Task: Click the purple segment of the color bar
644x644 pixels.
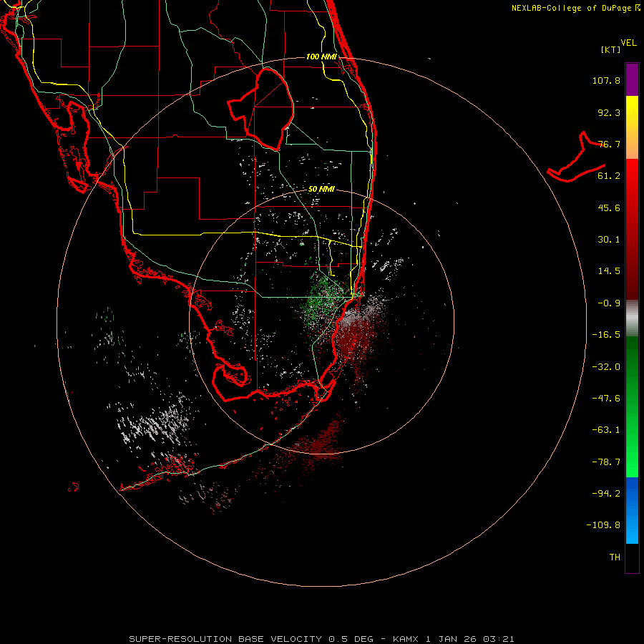Action: [x=632, y=79]
